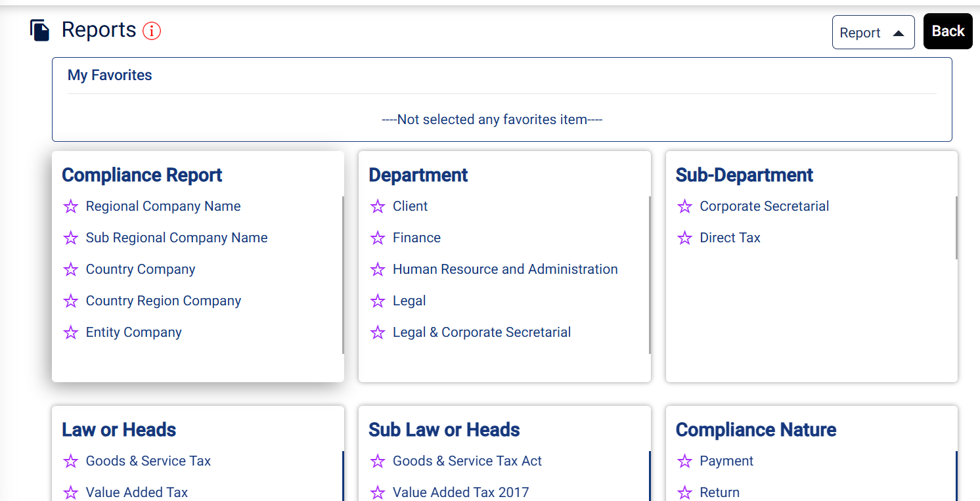Screen dimensions: 980x501
Task: Click star next to Payment
Action: point(684,462)
